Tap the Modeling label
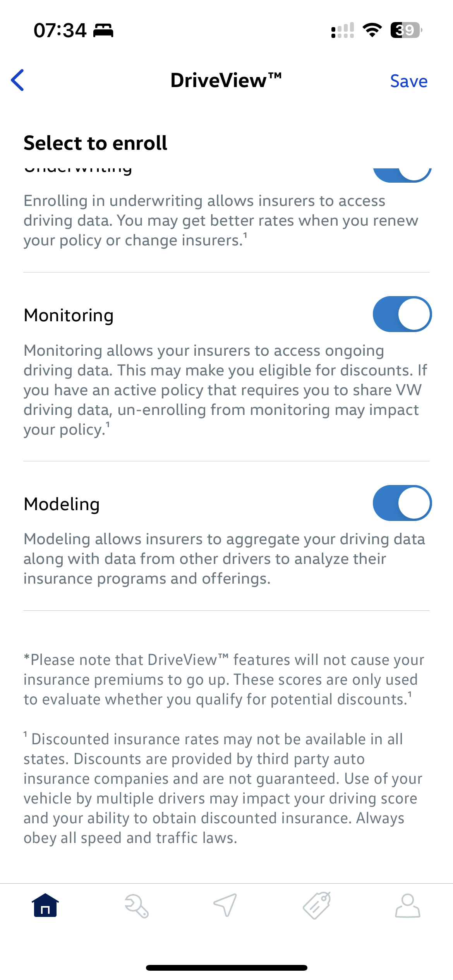The width and height of the screenshot is (453, 980). (62, 504)
